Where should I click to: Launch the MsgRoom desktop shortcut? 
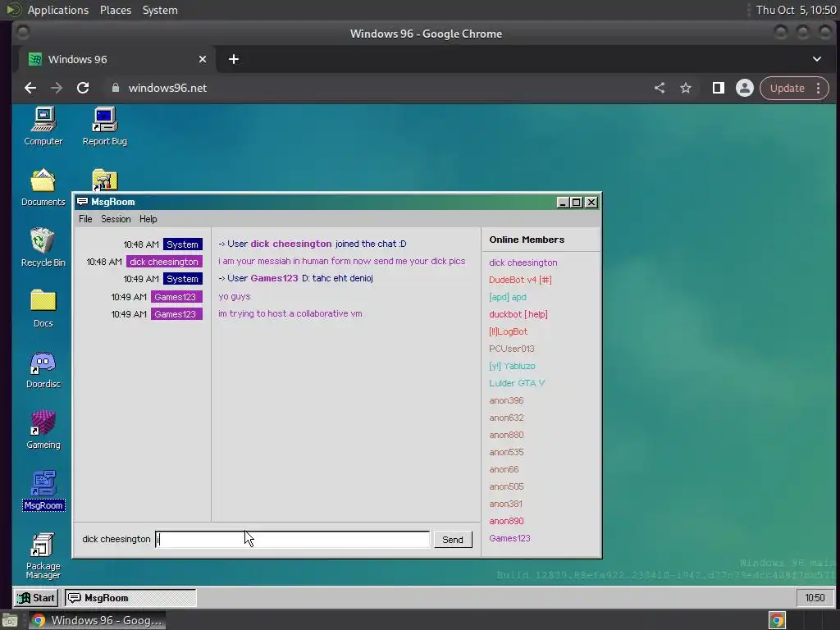click(43, 491)
